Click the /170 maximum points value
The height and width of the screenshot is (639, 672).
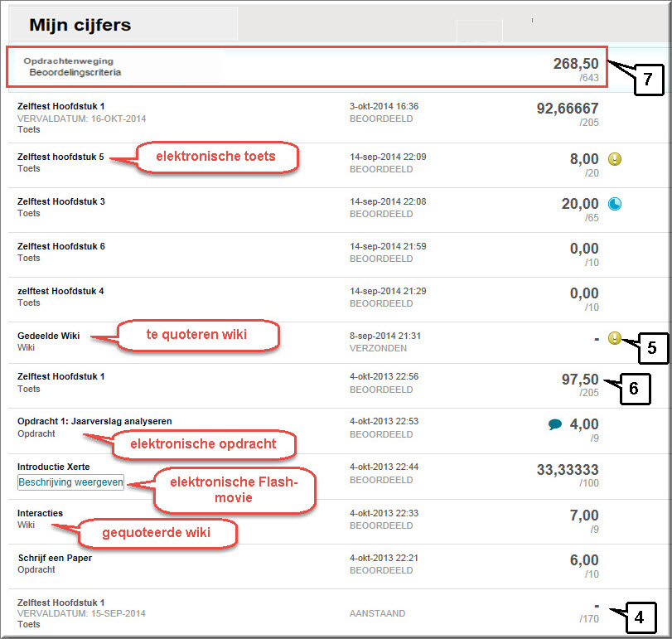tap(589, 619)
